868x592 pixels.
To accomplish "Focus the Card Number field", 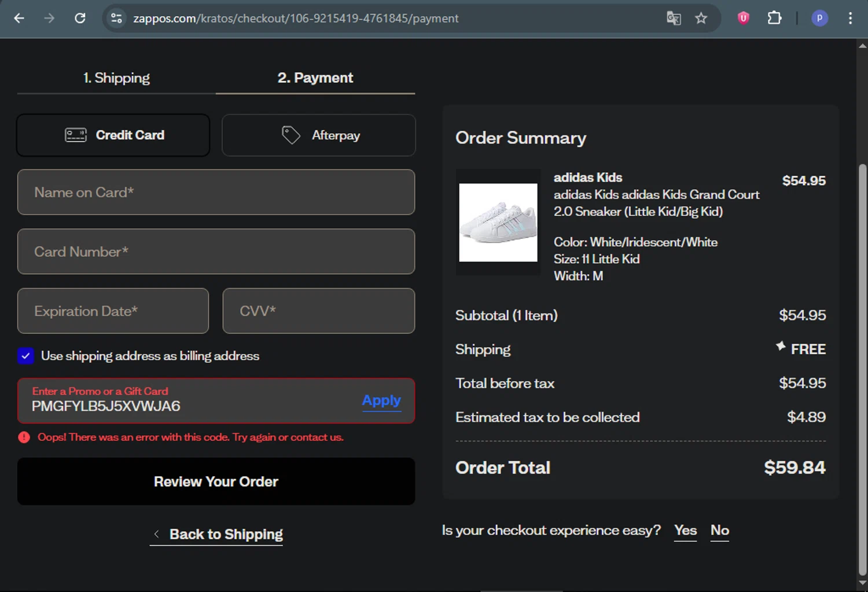I will pos(216,251).
